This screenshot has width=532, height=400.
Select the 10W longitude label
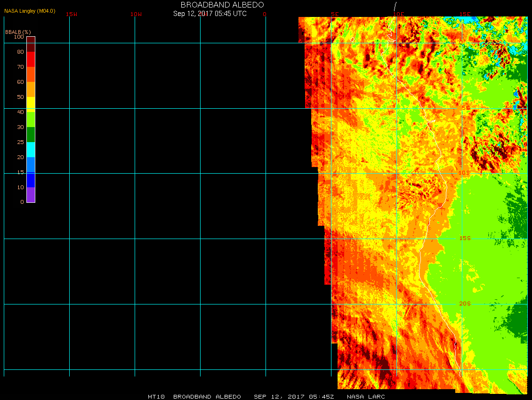[x=136, y=14]
